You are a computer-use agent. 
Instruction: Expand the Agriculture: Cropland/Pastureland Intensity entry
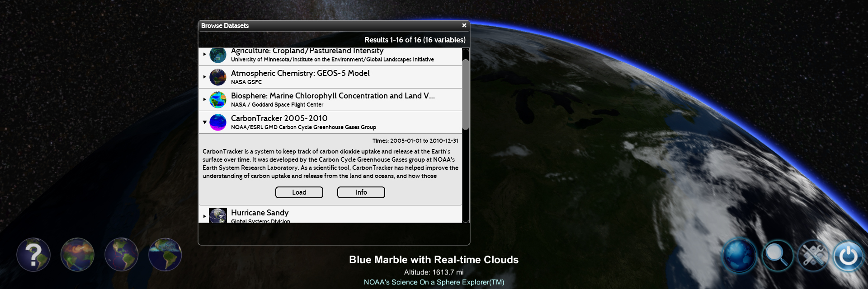point(205,54)
